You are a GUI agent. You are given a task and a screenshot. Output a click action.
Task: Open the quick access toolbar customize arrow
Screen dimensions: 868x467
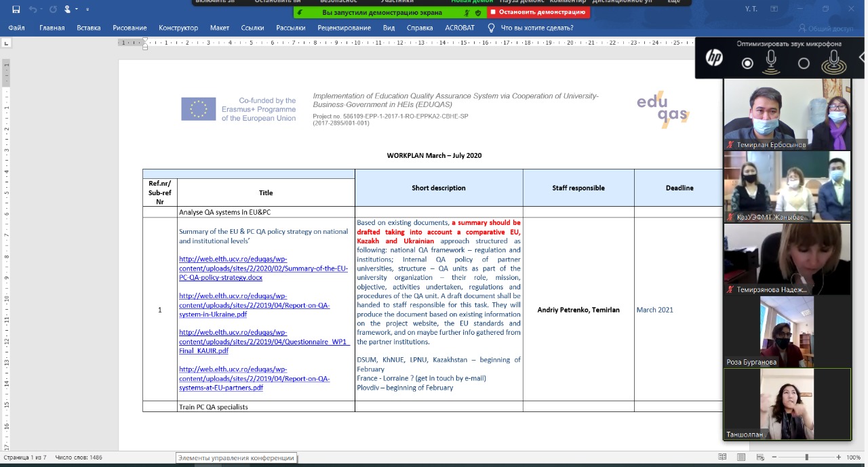pos(89,9)
